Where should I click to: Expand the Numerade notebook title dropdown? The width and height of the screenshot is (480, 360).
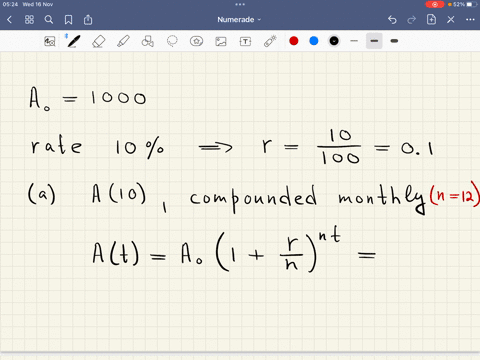(x=239, y=20)
